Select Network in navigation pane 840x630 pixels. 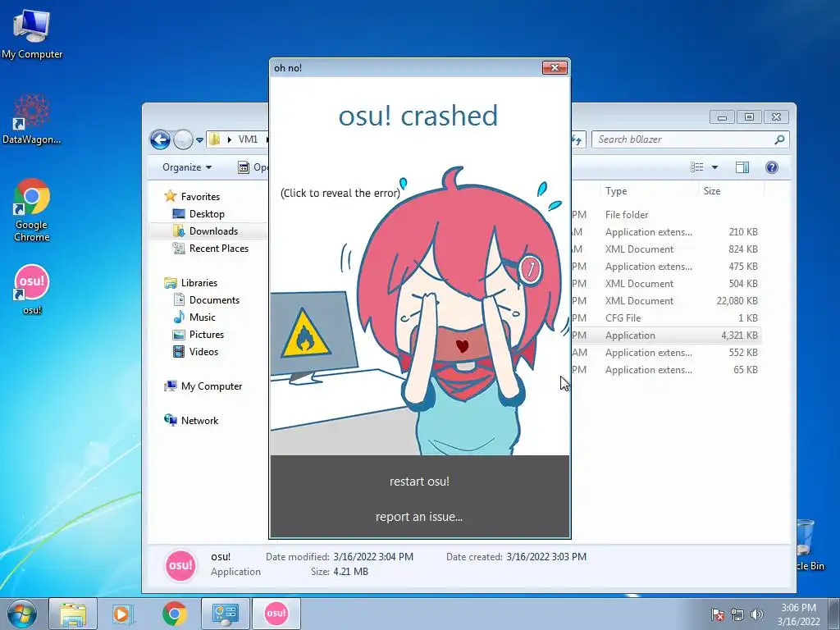(x=199, y=421)
